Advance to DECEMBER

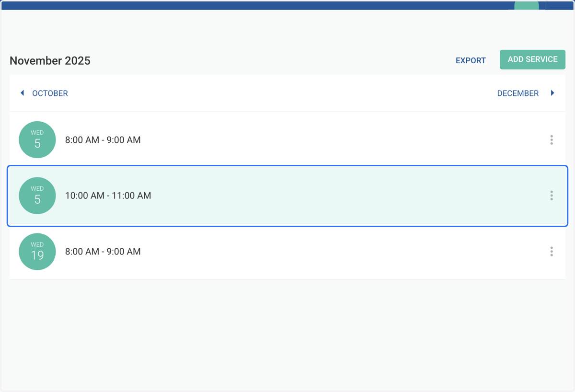click(526, 93)
